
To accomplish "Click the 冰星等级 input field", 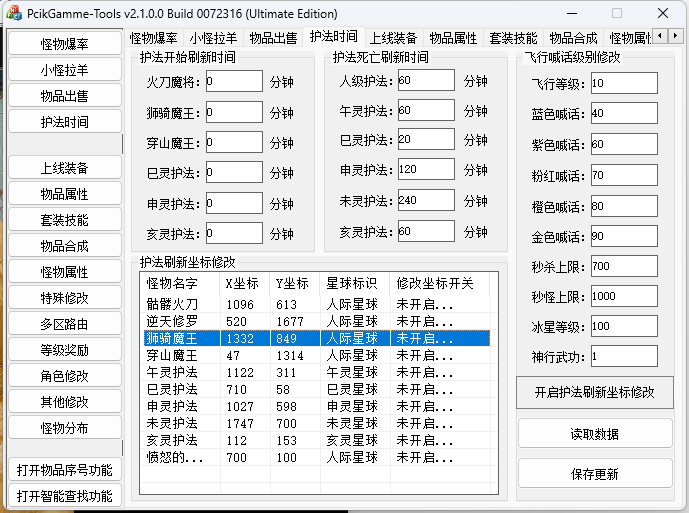I will 624,326.
